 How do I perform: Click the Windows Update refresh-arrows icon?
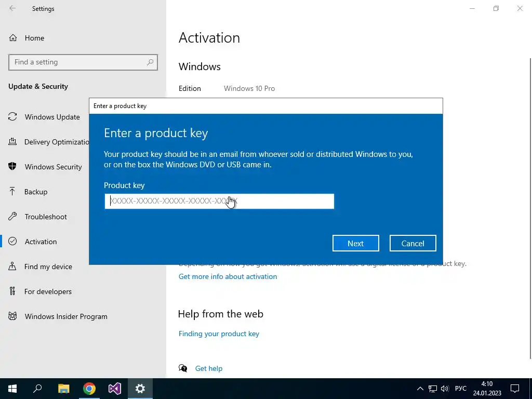click(12, 117)
